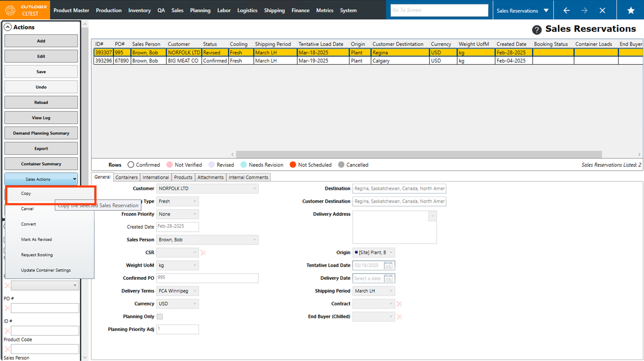Click the Not Scheduled red legend circle

point(293,165)
